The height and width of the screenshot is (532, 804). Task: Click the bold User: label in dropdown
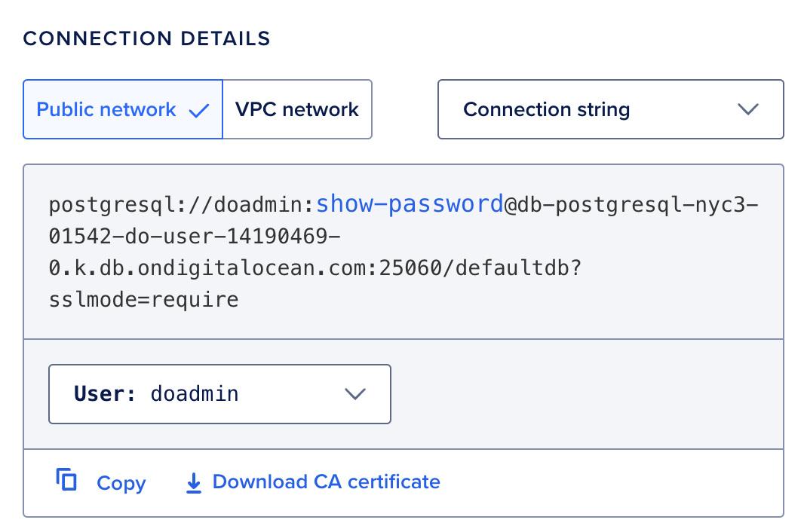point(104,393)
